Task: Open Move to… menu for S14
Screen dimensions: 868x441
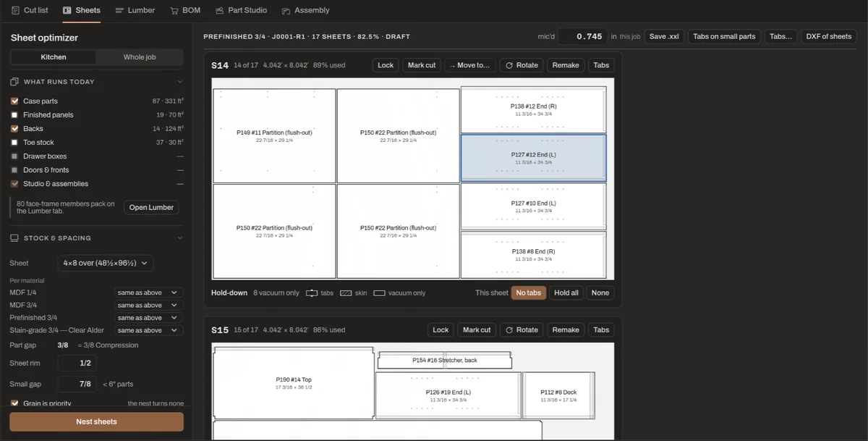Action: point(469,65)
